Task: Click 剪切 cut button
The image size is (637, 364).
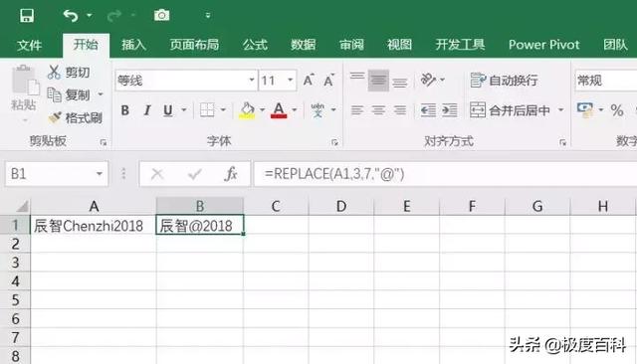Action: coord(69,73)
